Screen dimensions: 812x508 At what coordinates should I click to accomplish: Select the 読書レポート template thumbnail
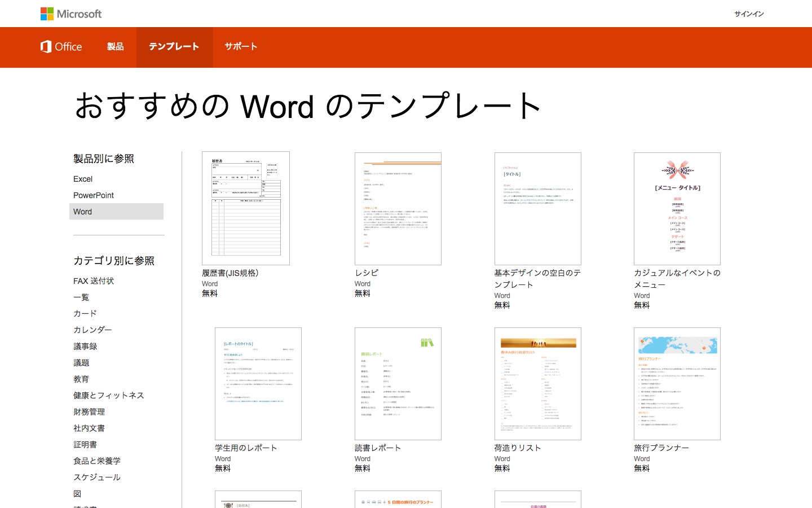tap(398, 384)
